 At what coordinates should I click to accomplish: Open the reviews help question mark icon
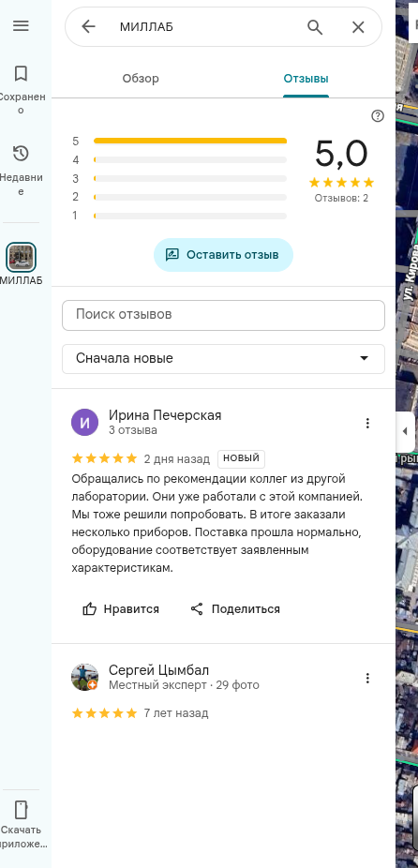[x=378, y=115]
